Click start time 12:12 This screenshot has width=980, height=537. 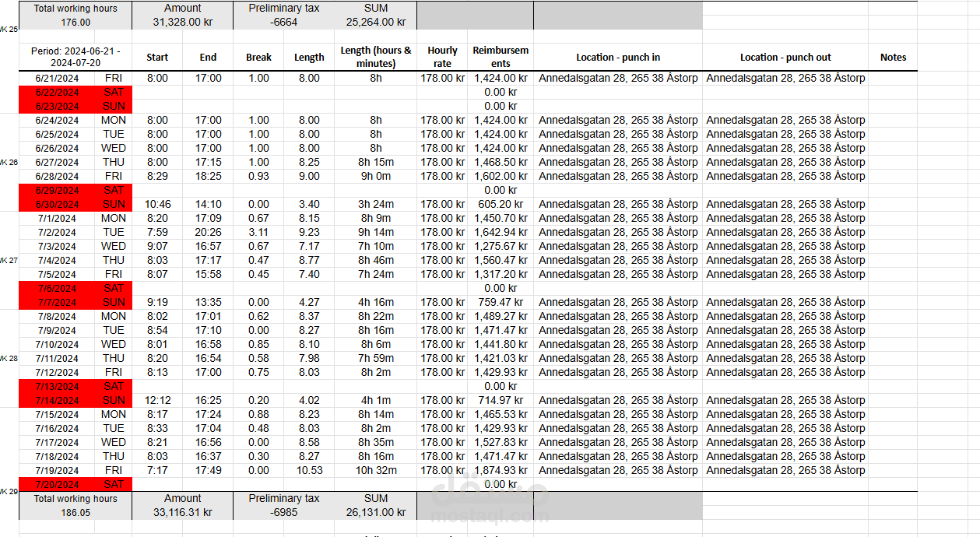tap(157, 400)
